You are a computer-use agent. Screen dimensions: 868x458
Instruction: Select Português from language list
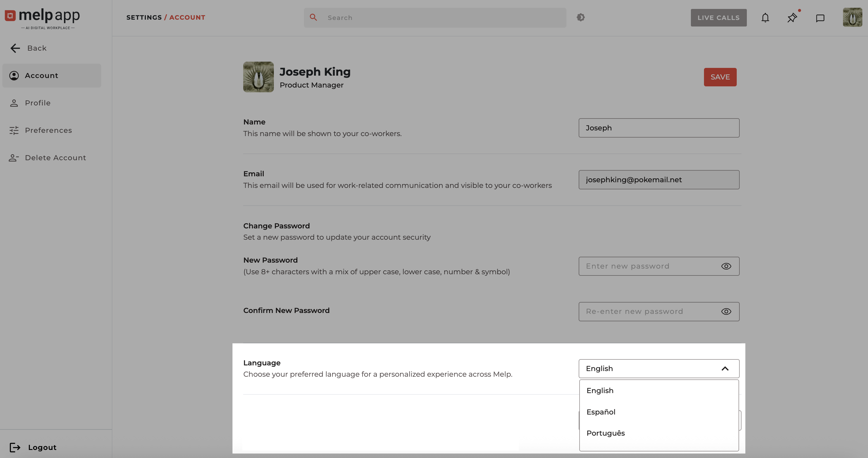(605, 433)
